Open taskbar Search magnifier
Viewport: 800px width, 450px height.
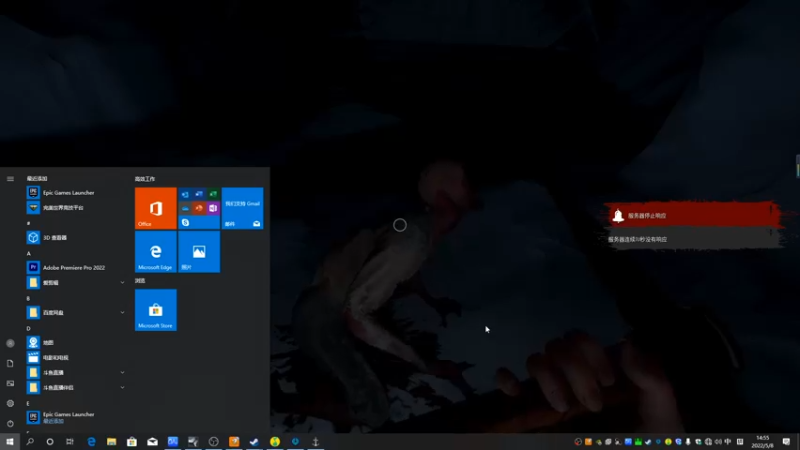pyautogui.click(x=30, y=441)
